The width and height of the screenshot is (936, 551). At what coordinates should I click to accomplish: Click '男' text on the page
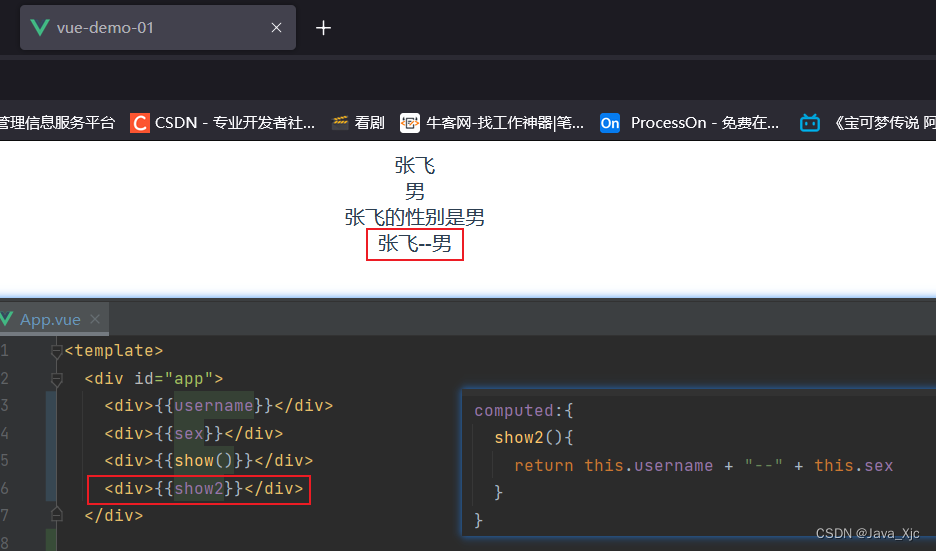pos(415,192)
